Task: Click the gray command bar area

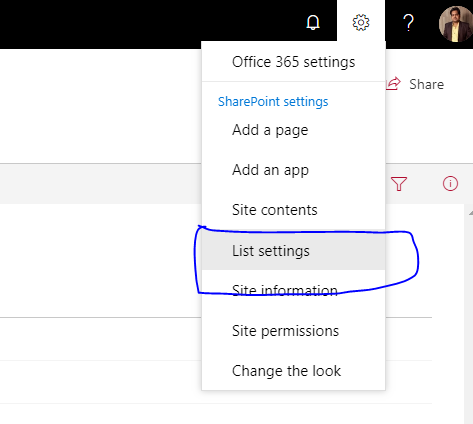Action: 100,184
